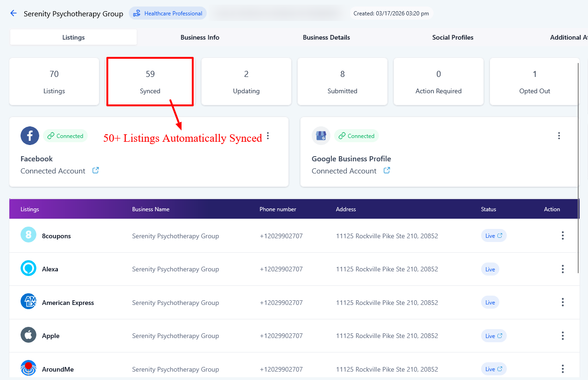588x380 pixels.
Task: Click the 8coupons listing name
Action: coord(56,236)
